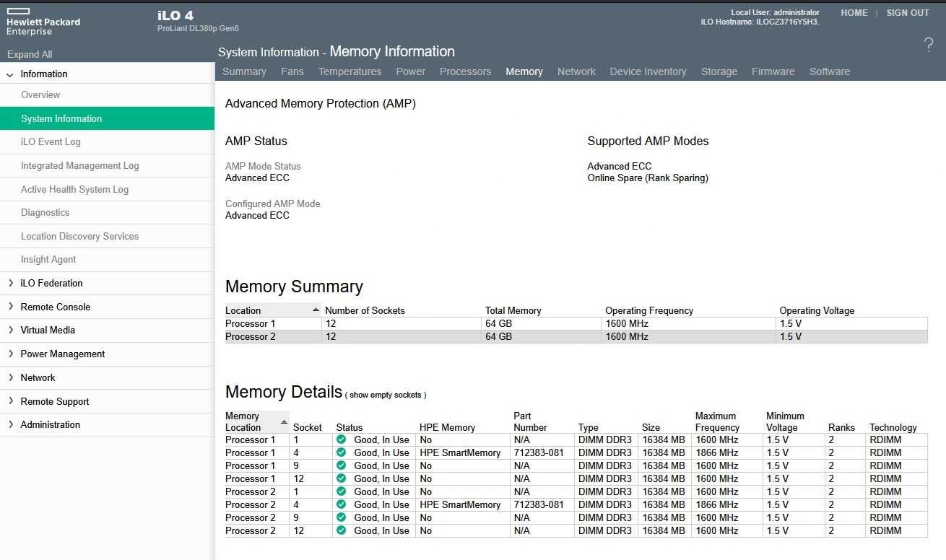Sort details by Socket column header
Viewport: 946px width, 560px height.
pos(308,427)
